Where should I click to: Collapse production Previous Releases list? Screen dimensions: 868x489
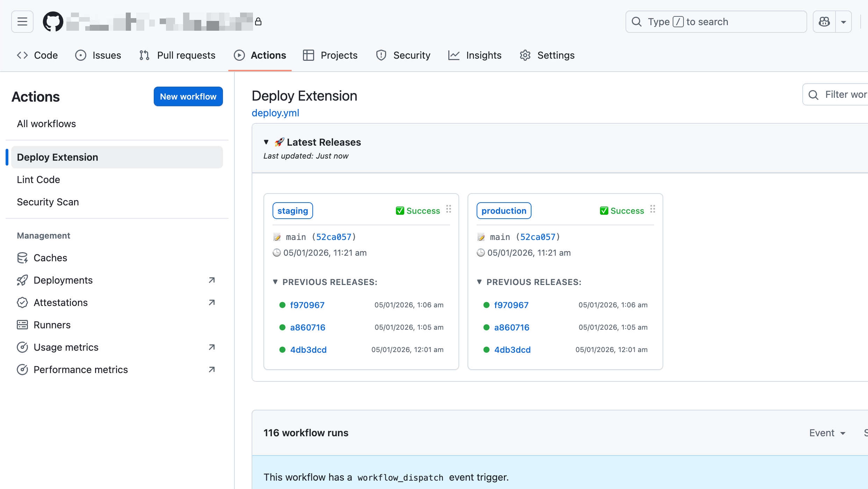click(479, 282)
